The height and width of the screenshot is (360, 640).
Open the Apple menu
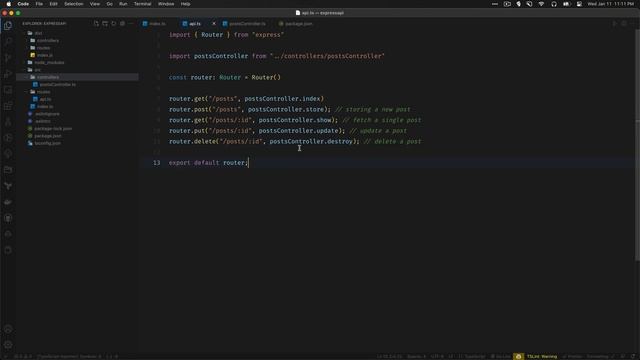pos(9,4)
